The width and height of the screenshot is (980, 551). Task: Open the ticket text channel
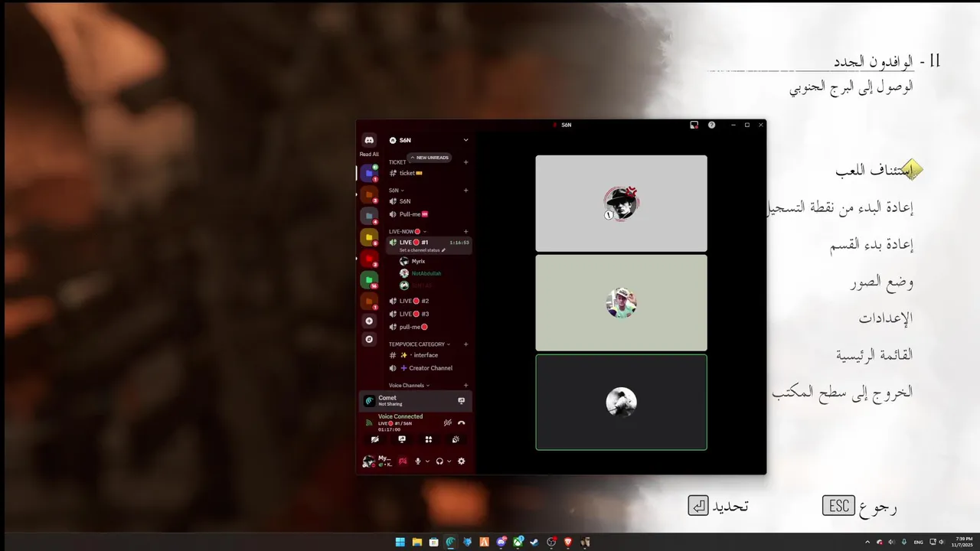430,173
